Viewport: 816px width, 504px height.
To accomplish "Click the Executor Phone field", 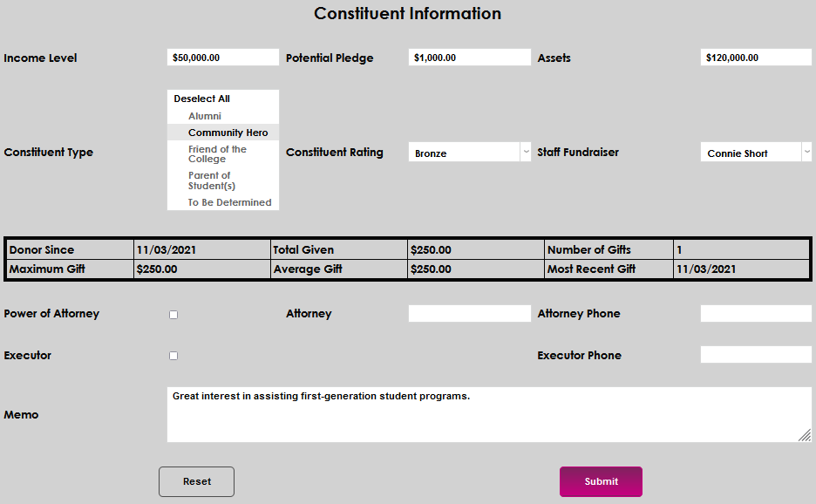I will [756, 355].
